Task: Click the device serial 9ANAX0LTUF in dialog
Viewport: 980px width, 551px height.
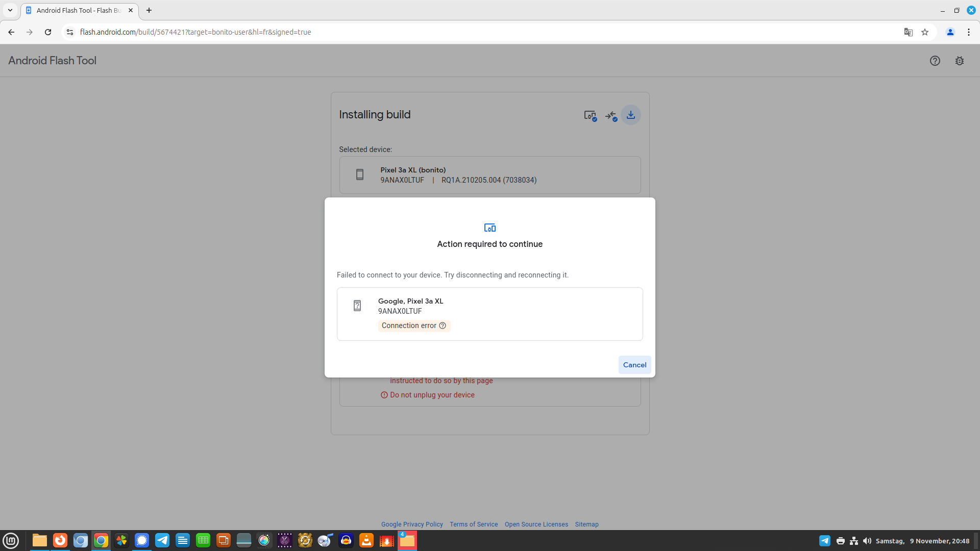Action: (400, 311)
